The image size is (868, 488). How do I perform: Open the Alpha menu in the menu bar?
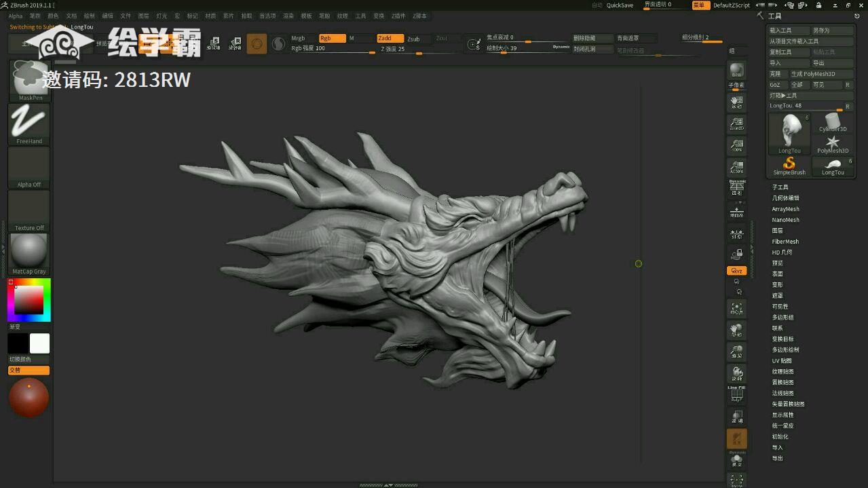coord(15,16)
